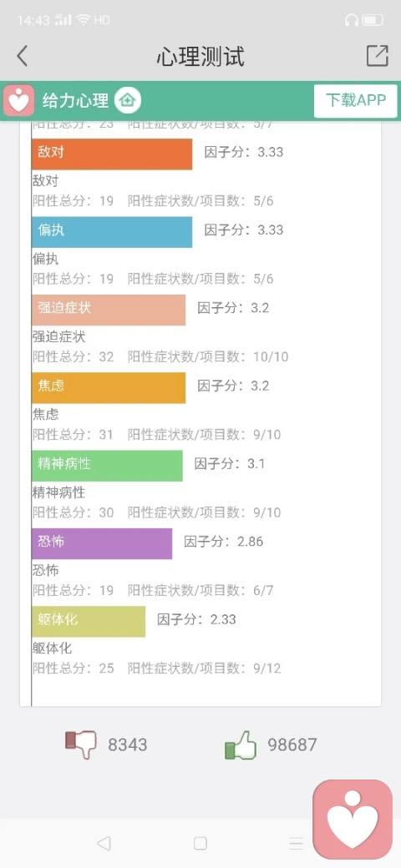Screen dimensions: 401x868
Task: Tap the yellow 焦虑 factor bar
Action: [109, 387]
